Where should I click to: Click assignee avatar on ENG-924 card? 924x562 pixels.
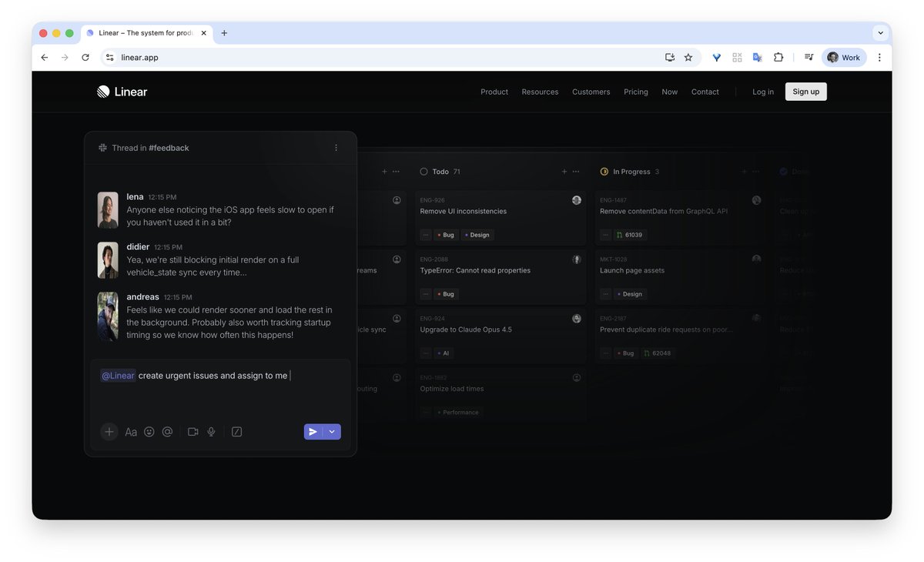[x=577, y=319]
